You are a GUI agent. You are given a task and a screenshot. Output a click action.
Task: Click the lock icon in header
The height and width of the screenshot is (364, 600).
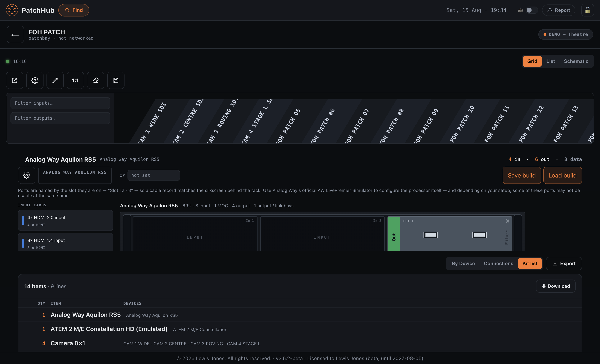[588, 10]
